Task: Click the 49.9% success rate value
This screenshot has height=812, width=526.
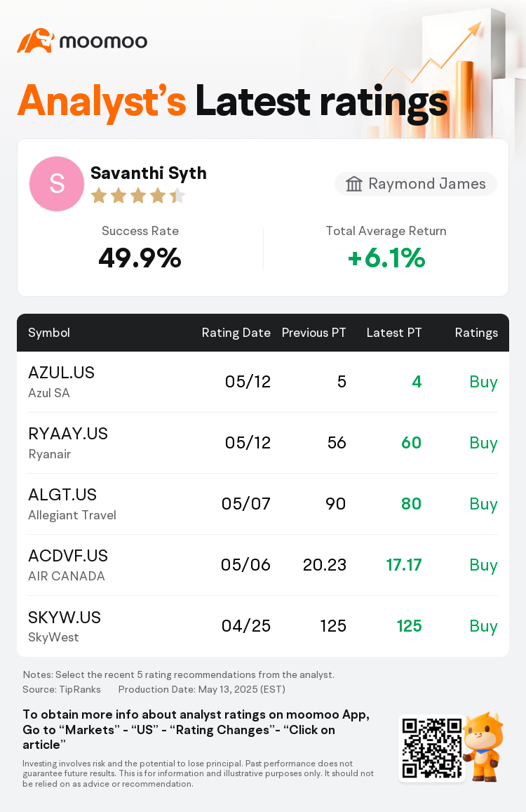Action: [140, 258]
